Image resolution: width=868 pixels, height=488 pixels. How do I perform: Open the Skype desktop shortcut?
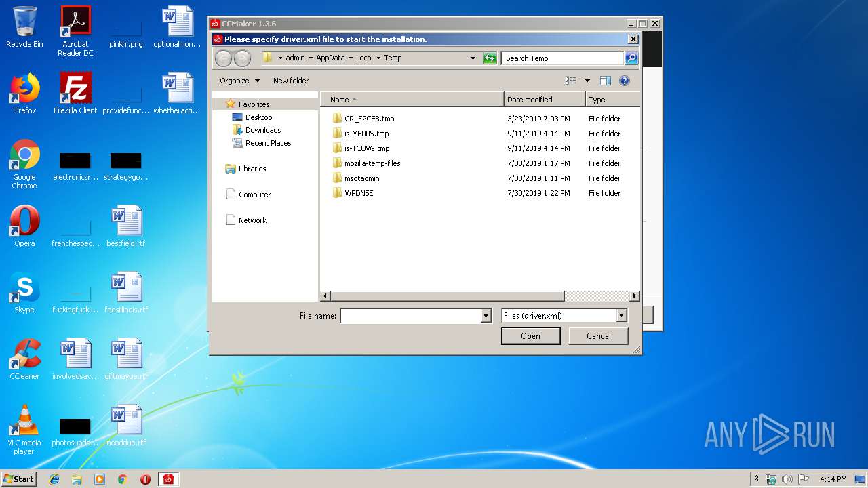click(x=24, y=293)
